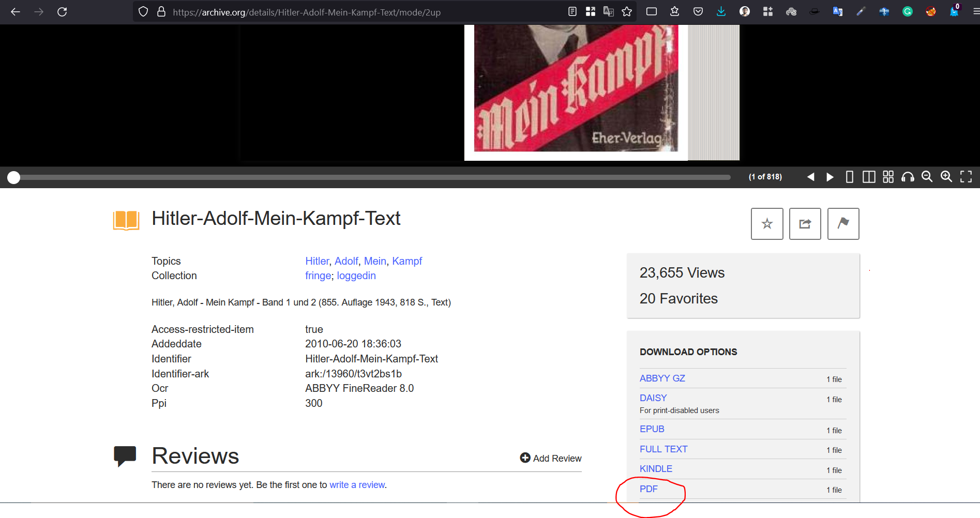Open the Mein topic link
Viewport: 980px width, 518px height.
375,261
